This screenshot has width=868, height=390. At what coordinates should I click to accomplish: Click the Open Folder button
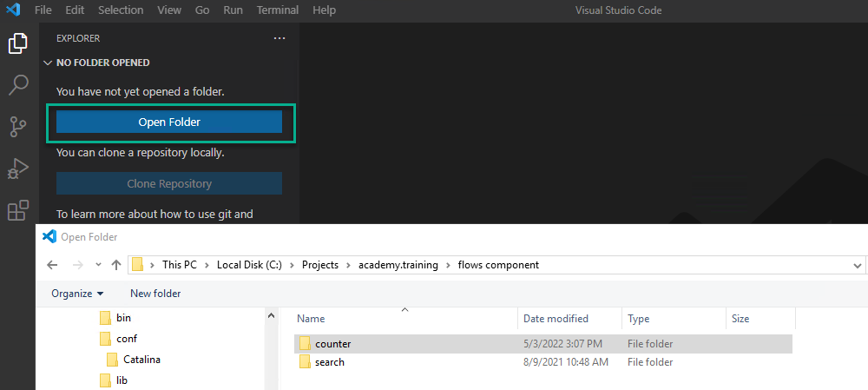(x=169, y=122)
